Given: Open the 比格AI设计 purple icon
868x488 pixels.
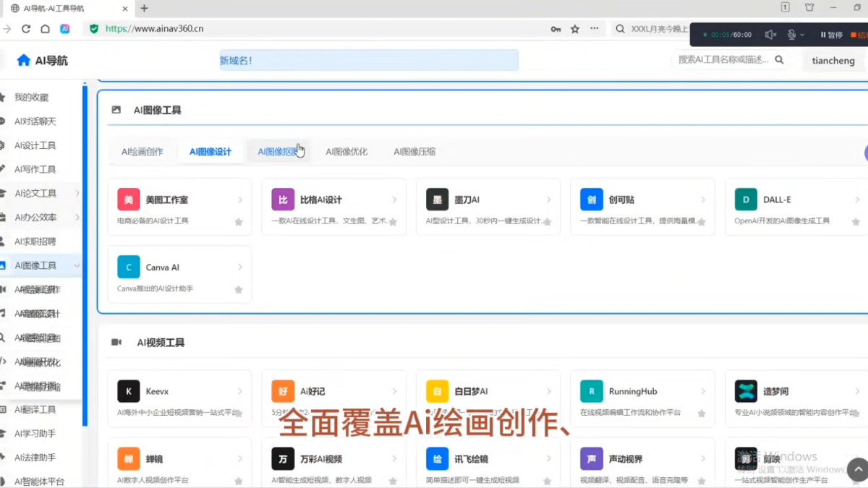Looking at the screenshot, I should tap(283, 200).
